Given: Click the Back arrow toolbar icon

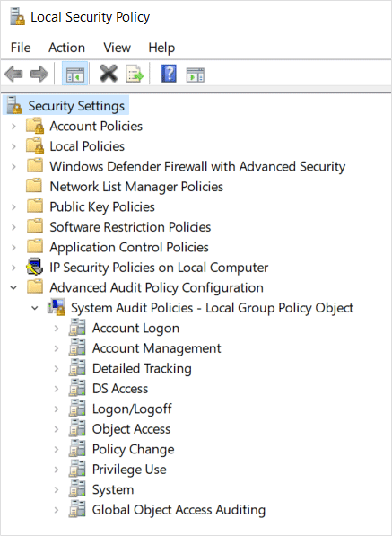Looking at the screenshot, I should pos(13,74).
